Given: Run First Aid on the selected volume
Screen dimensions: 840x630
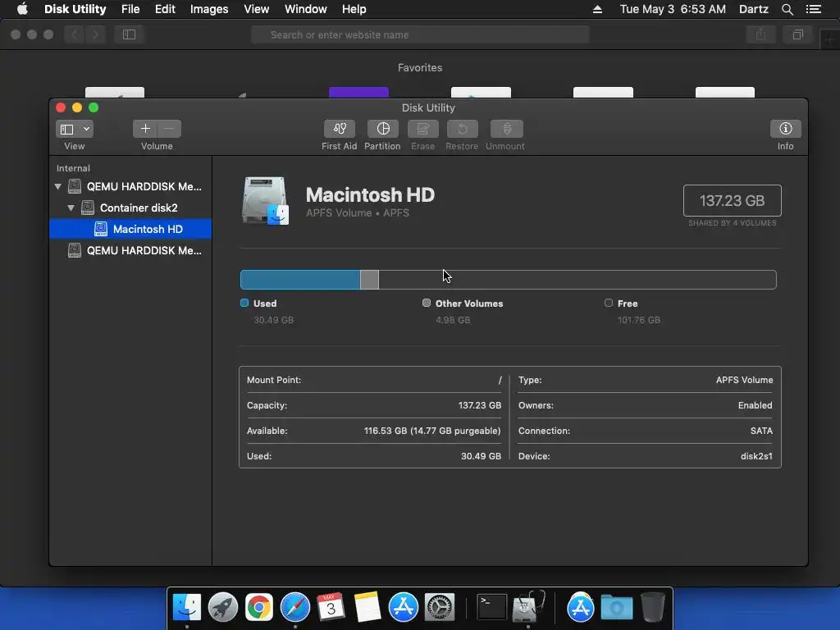Looking at the screenshot, I should [339, 129].
